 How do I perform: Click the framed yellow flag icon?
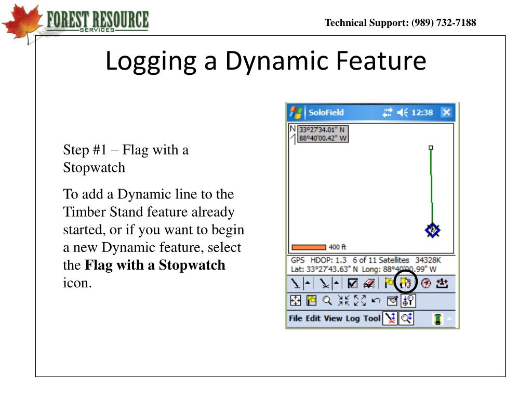311,301
